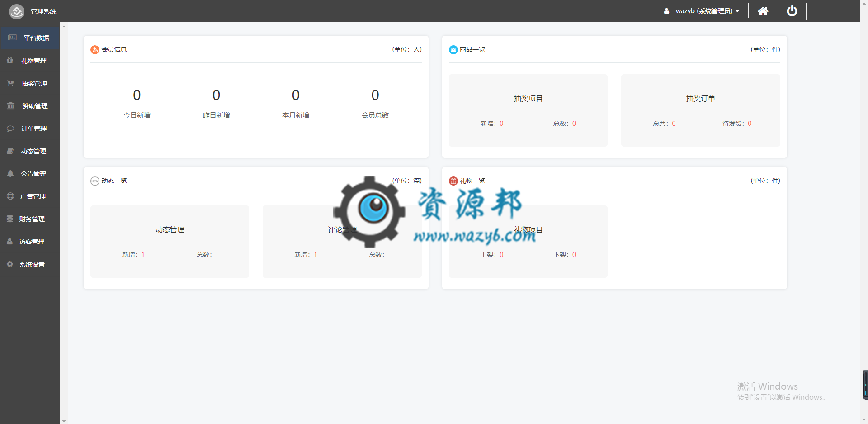Open 订单管理 in the sidebar
Screen dimensions: 868x424
point(30,129)
